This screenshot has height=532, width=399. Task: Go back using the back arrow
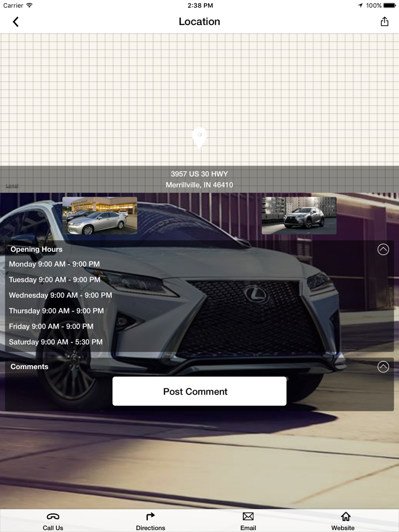16,22
